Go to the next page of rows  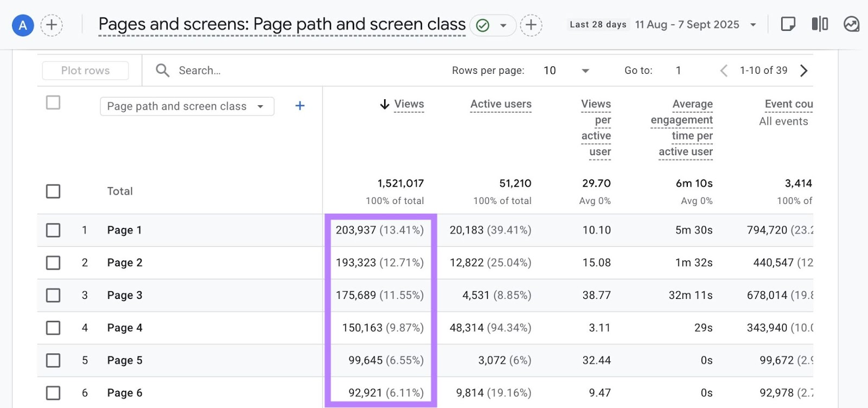pos(804,71)
